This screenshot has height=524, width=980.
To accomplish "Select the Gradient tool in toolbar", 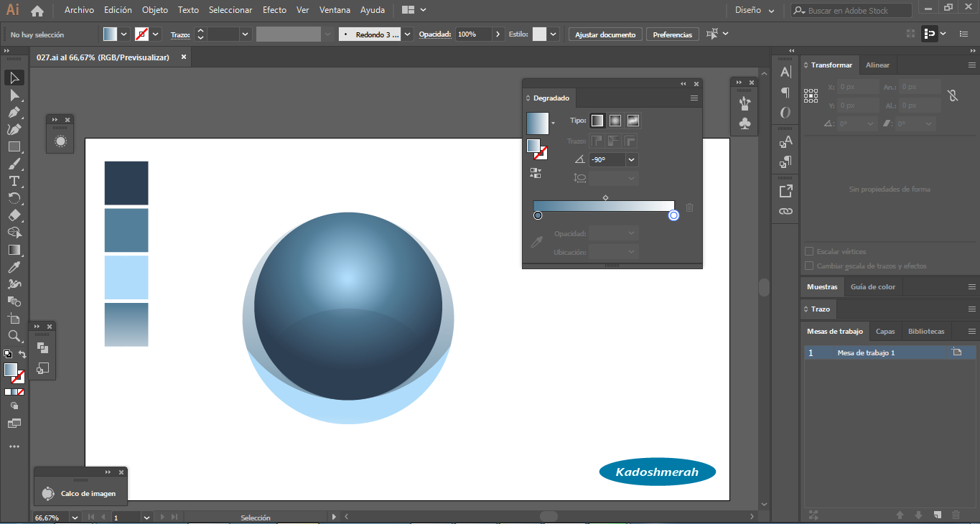I will click(14, 250).
